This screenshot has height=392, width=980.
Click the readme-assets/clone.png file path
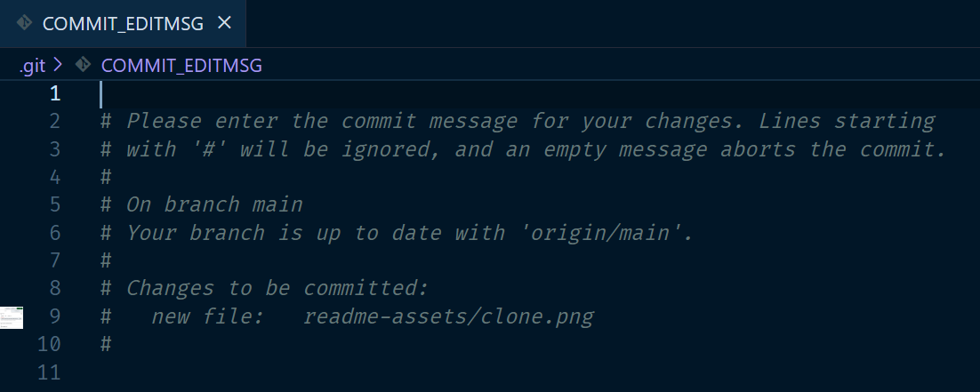(448, 316)
